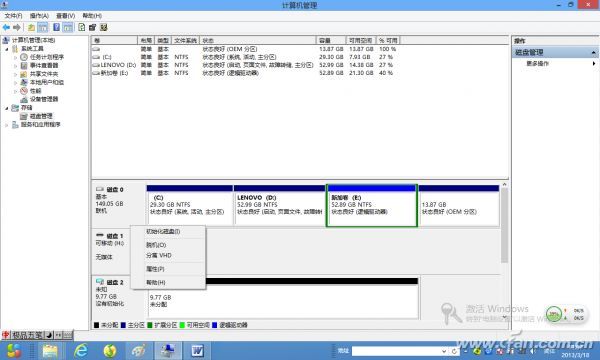The image size is (600, 360).
Task: Open the 查看(V) menu
Action: 65,16
